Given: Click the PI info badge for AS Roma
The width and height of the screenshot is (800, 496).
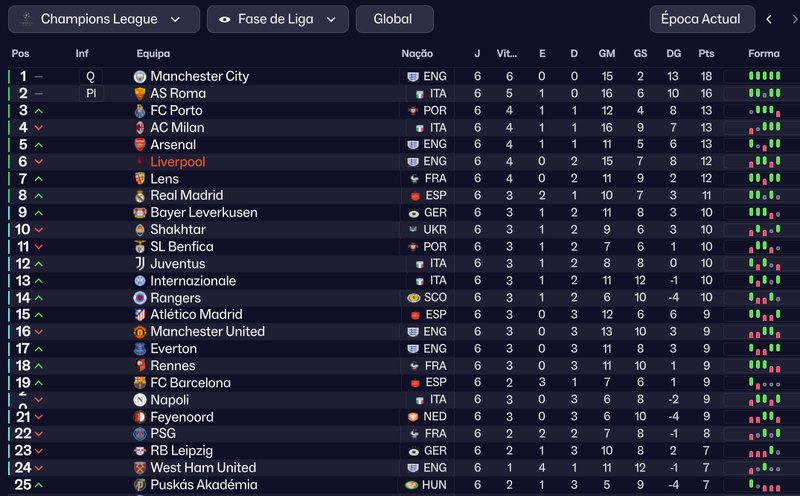Looking at the screenshot, I should point(91,94).
